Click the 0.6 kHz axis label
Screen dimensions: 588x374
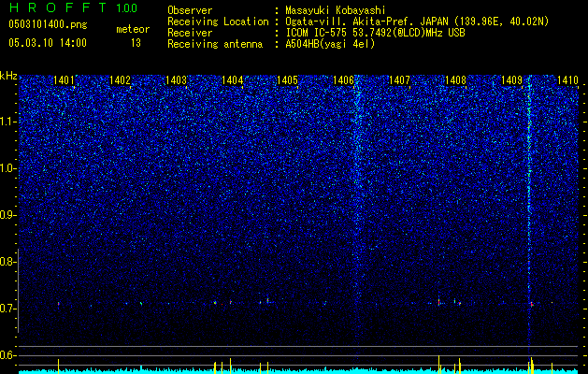pos(8,355)
